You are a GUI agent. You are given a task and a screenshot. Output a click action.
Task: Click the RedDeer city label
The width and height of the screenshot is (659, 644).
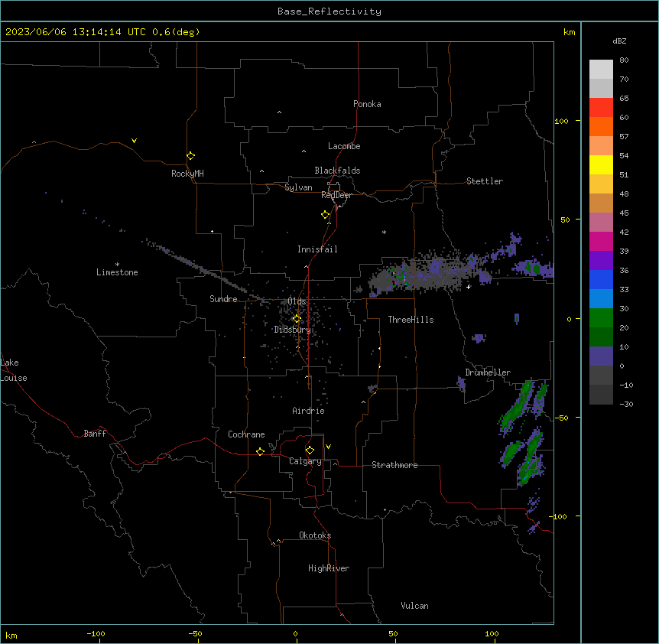click(x=336, y=195)
